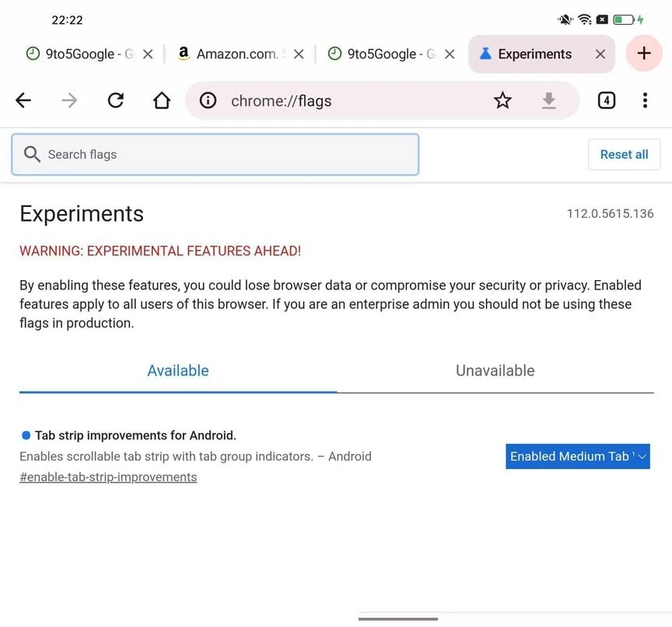Open the home page
Image resolution: width=672 pixels, height=627 pixels.
tap(162, 100)
